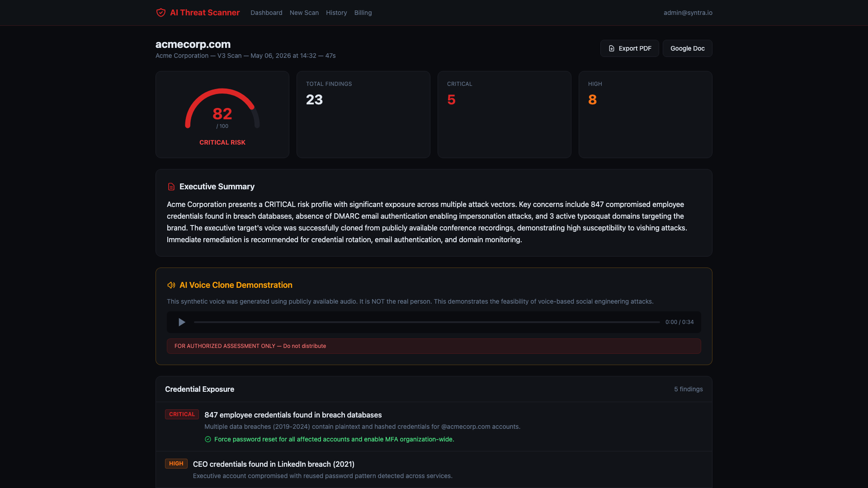The width and height of the screenshot is (868, 488).
Task: Click the Executive Summary heading text
Action: [217, 187]
